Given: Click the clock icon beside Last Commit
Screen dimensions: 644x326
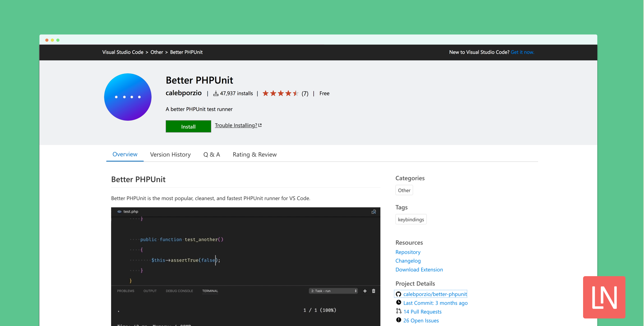Looking at the screenshot, I should 399,303.
